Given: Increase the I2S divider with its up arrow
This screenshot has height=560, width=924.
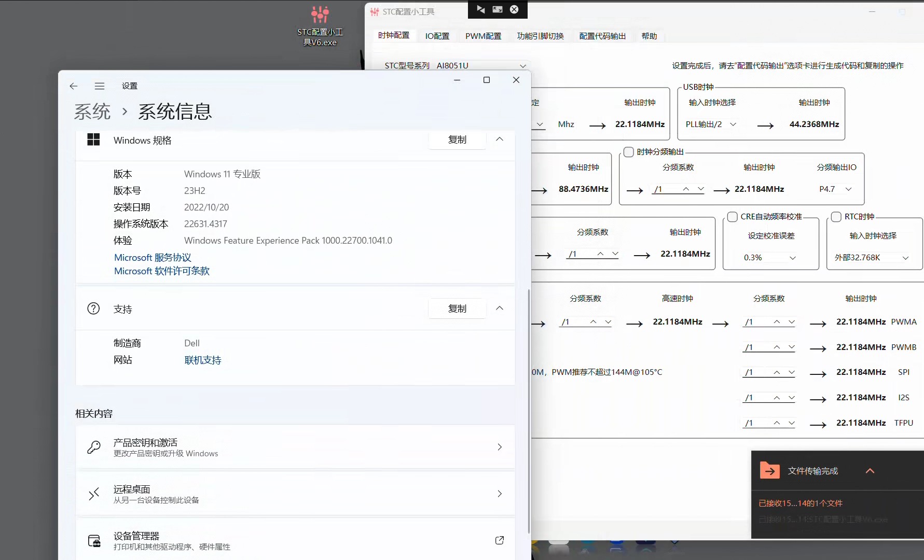Looking at the screenshot, I should point(777,398).
